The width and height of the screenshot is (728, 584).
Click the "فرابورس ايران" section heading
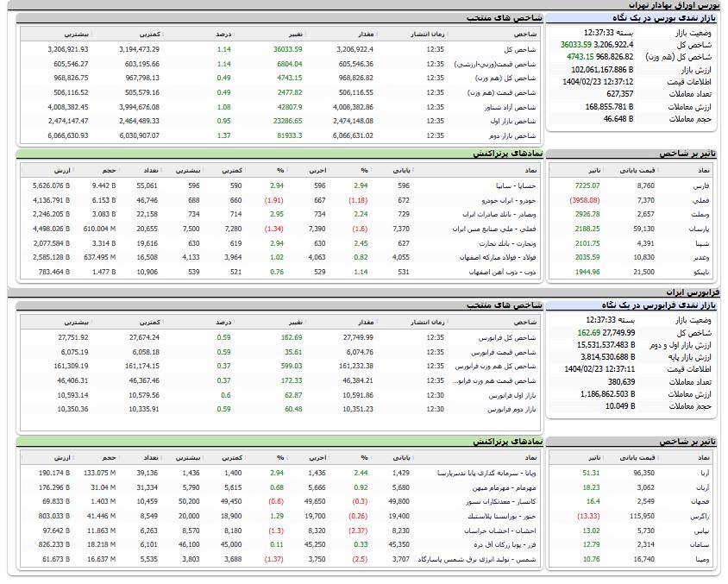tap(693, 292)
